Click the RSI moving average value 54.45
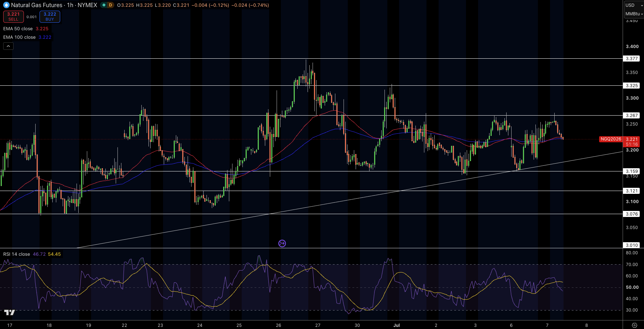The height and width of the screenshot is (329, 644). [x=54, y=254]
